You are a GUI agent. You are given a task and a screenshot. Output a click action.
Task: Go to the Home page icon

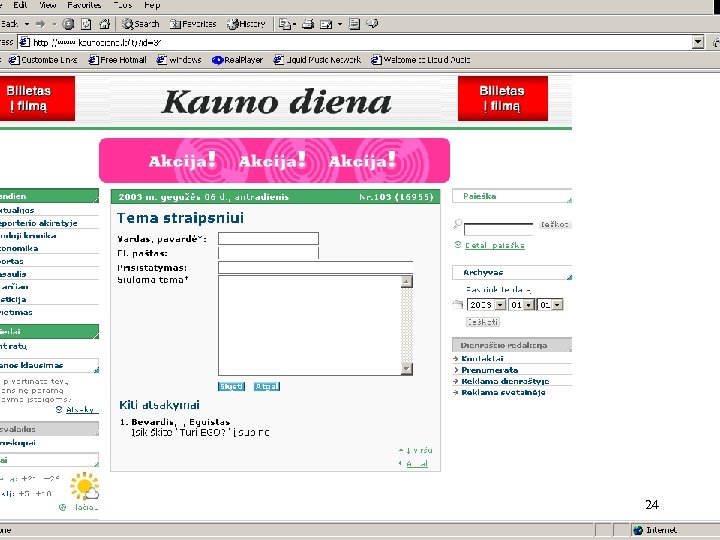click(105, 24)
